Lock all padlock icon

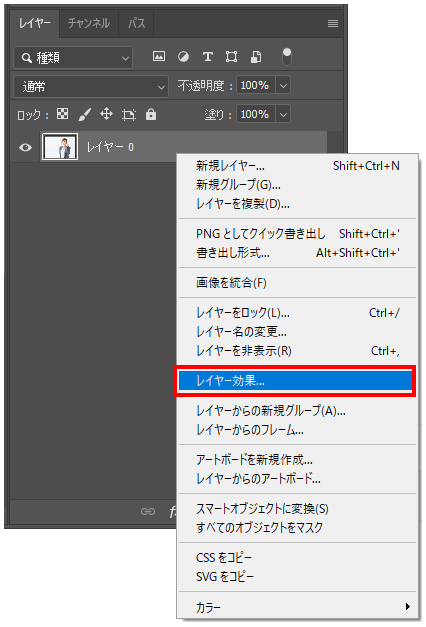click(x=151, y=114)
